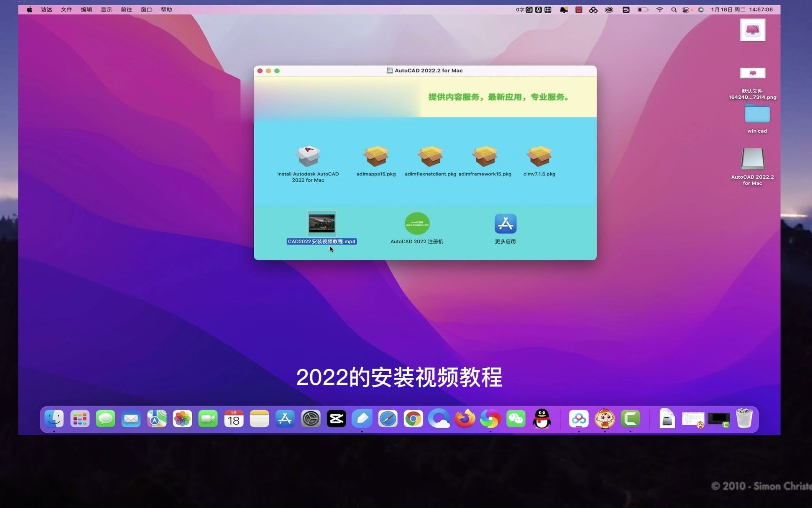Screen dimensions: 812x508
Task: Click the Spotlight search icon in menu bar
Action: coord(674,9)
